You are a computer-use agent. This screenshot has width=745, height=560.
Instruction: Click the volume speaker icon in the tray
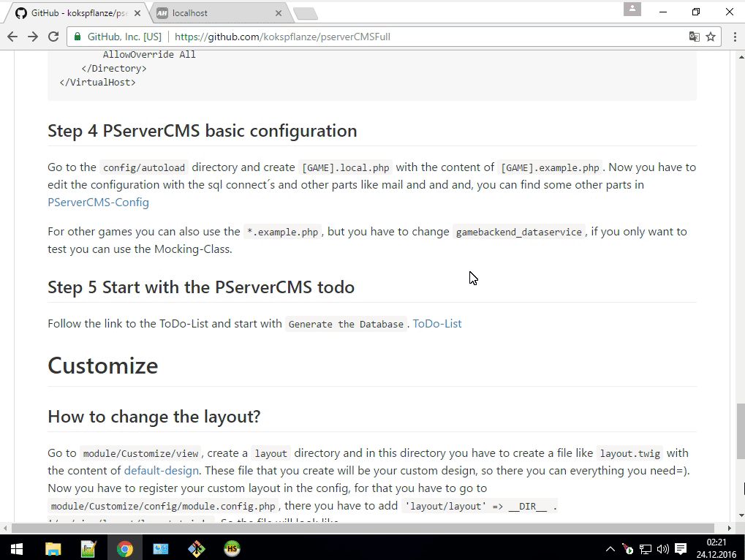coord(662,548)
